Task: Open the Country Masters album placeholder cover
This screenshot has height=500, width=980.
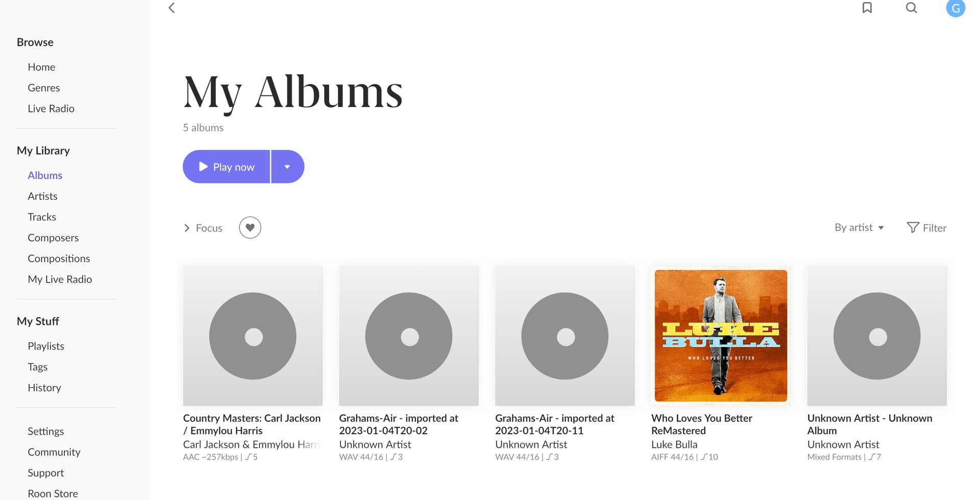Action: [x=253, y=336]
